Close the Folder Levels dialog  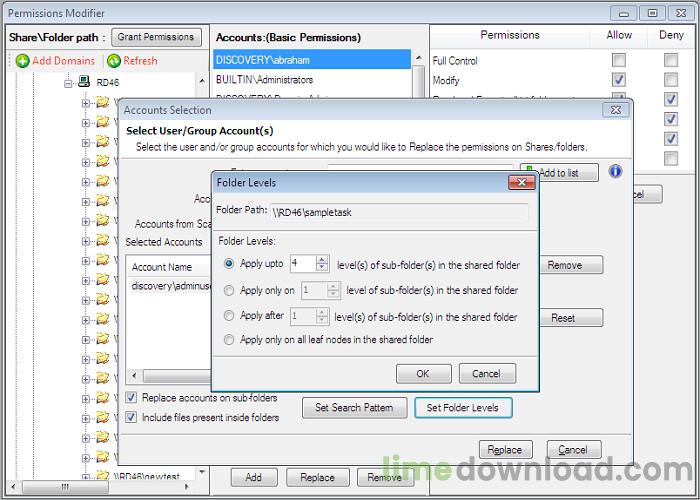tap(522, 183)
